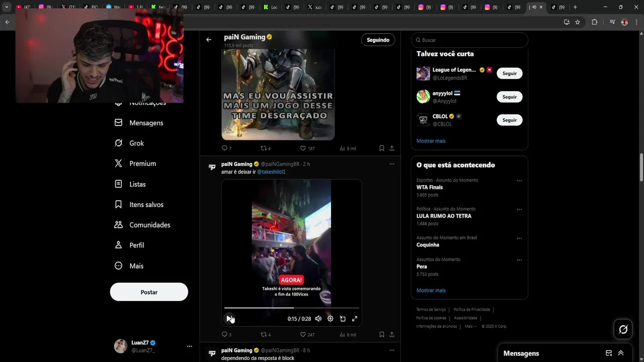
Task: Click Mostrar mais under Talvez você curta
Action: (431, 141)
